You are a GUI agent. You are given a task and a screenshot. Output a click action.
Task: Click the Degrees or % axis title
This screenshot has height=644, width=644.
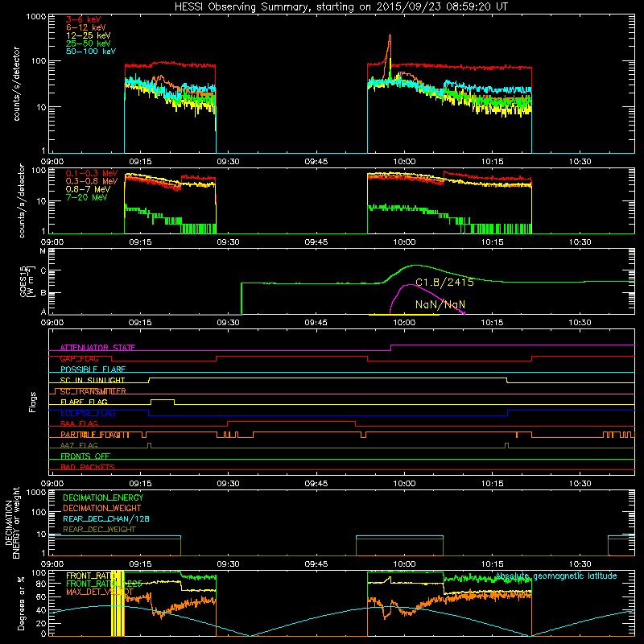(21, 603)
